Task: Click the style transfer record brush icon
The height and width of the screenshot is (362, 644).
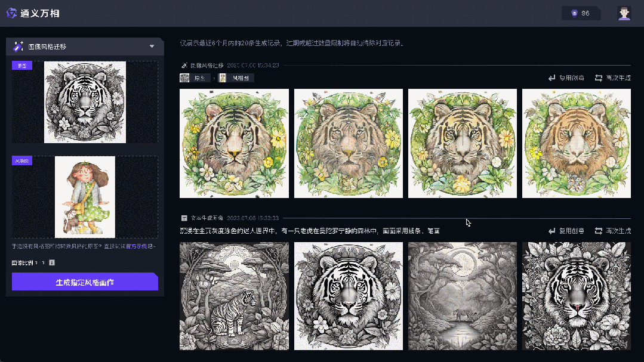Action: click(x=184, y=65)
